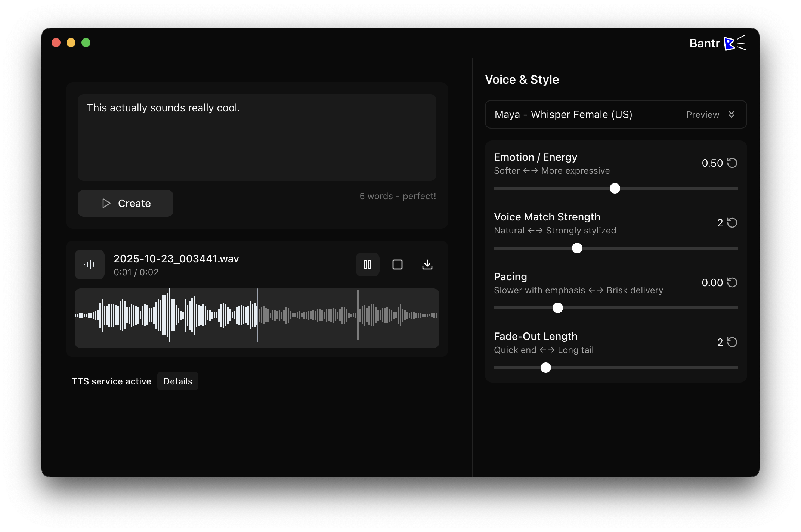
Task: Select the filename 2025-10-23_003441.wav
Action: point(176,258)
